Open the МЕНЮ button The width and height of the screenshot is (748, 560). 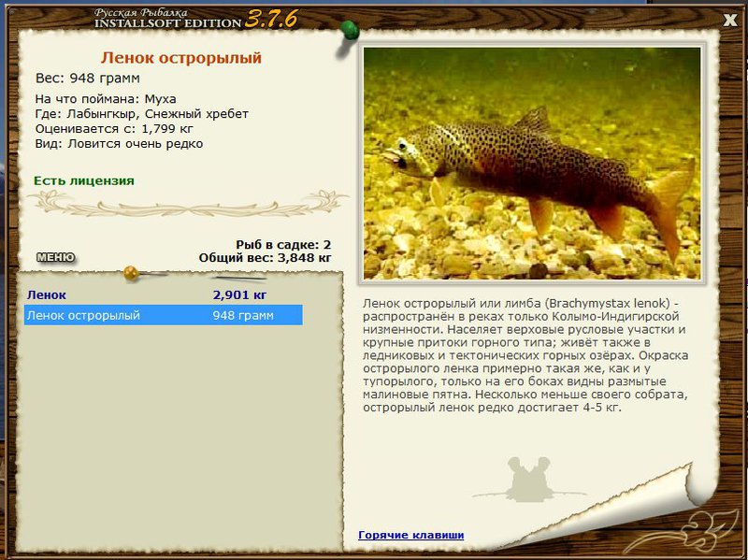[56, 258]
